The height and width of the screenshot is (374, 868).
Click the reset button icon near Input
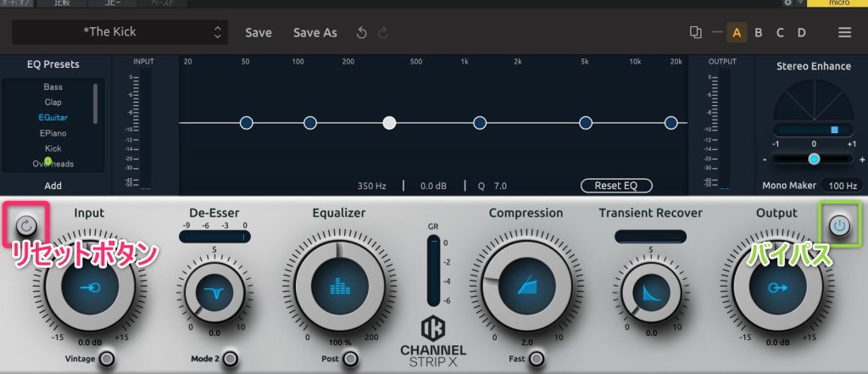pos(25,226)
